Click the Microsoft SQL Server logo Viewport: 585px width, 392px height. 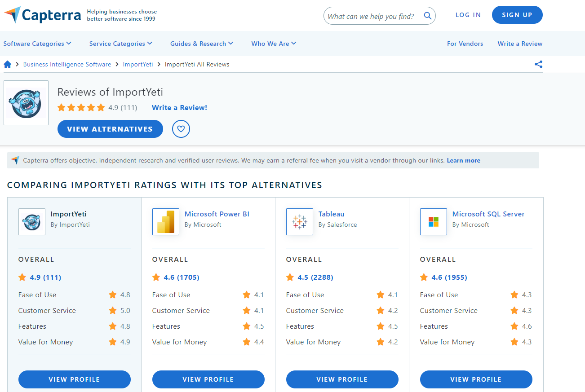tap(434, 222)
